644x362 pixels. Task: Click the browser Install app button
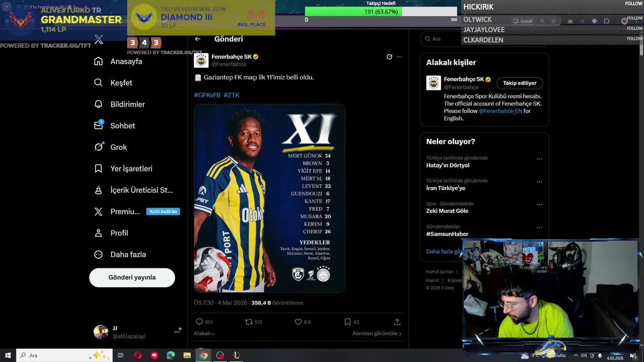pyautogui.click(x=523, y=21)
